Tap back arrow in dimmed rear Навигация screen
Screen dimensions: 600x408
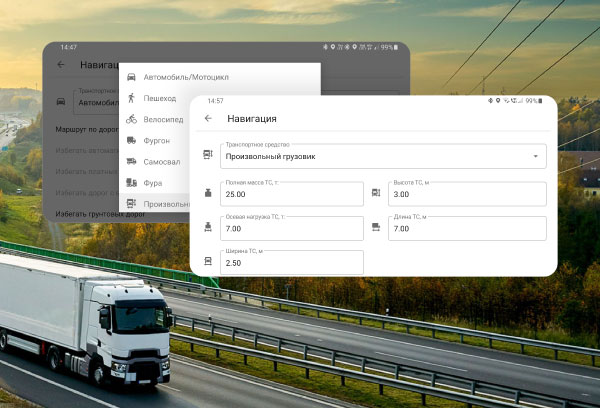coord(61,64)
